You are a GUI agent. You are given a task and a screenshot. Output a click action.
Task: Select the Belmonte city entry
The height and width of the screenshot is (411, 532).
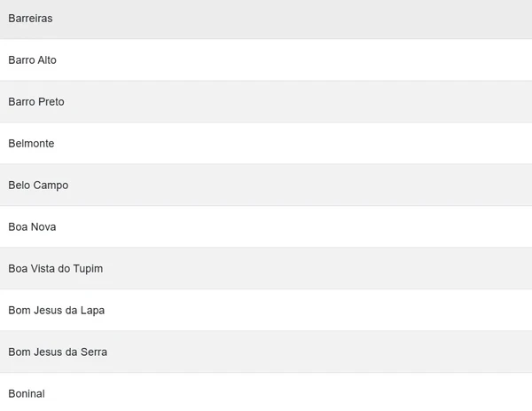266,144
